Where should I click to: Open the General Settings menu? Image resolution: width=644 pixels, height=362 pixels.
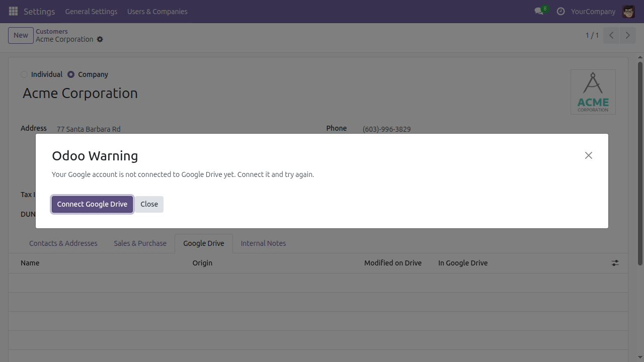tap(91, 11)
